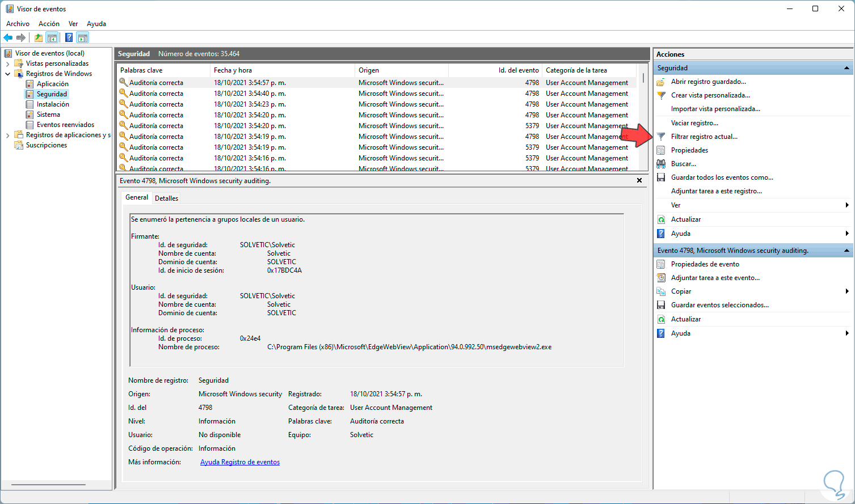
Task: Open the Ayuda menu in the menu bar
Action: [x=96, y=24]
